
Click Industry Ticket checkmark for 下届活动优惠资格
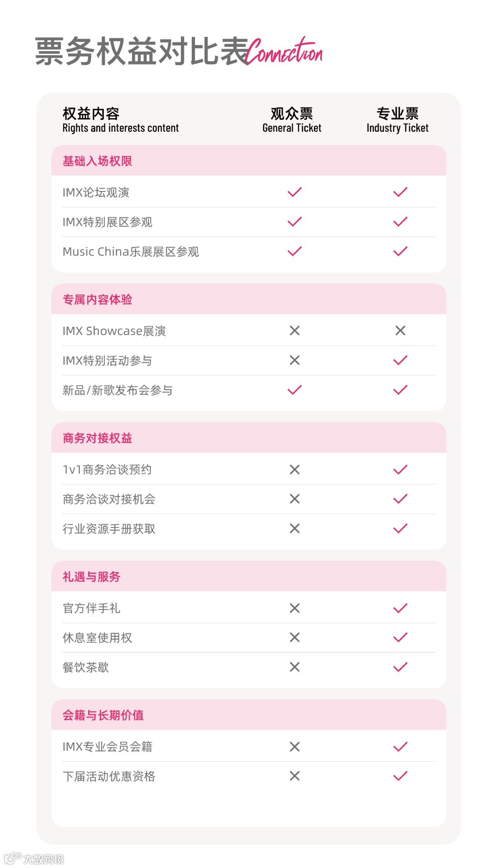coord(400,776)
